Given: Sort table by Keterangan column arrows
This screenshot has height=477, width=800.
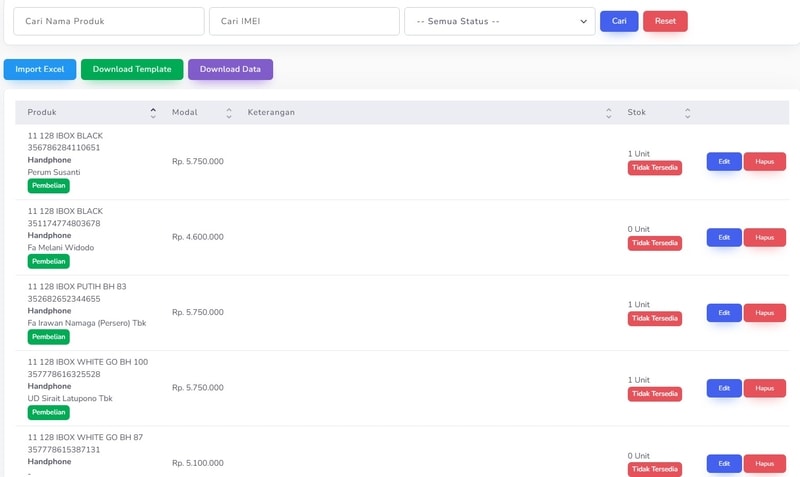Looking at the screenshot, I should (x=609, y=113).
